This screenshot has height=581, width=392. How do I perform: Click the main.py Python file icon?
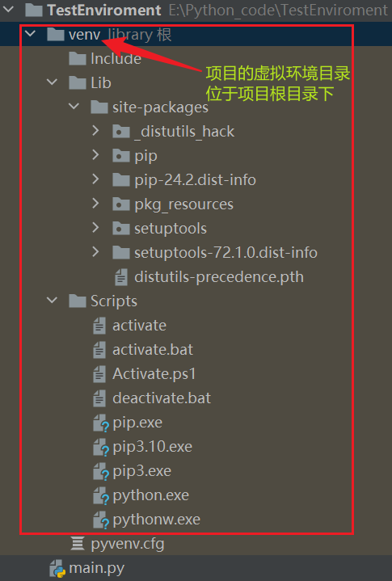(x=57, y=568)
